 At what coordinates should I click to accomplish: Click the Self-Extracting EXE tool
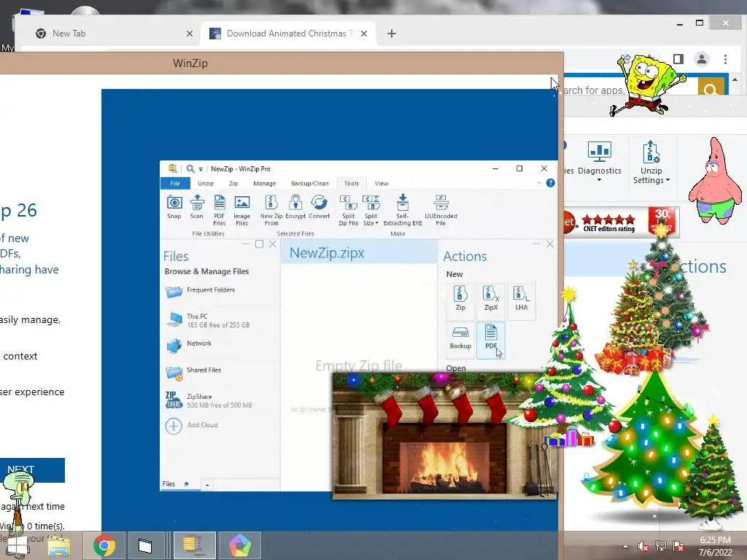pos(403,210)
